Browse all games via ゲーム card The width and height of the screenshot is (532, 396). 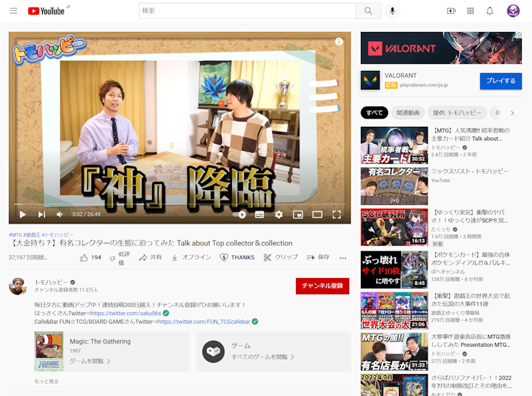pos(273,351)
